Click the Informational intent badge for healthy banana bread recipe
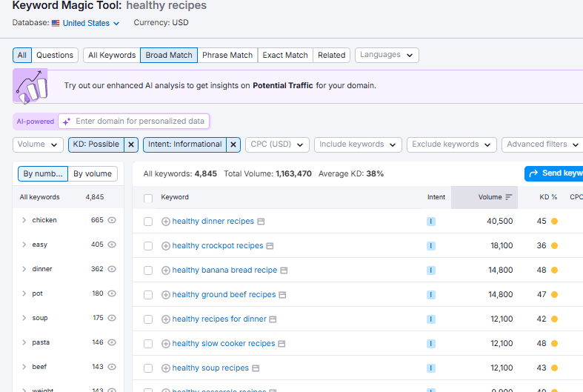 [x=431, y=270]
